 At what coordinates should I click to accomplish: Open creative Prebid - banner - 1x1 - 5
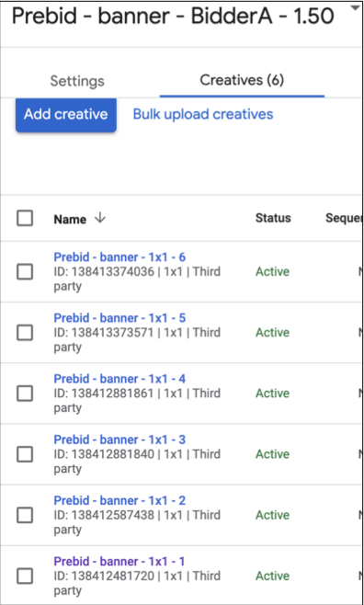[x=119, y=318]
